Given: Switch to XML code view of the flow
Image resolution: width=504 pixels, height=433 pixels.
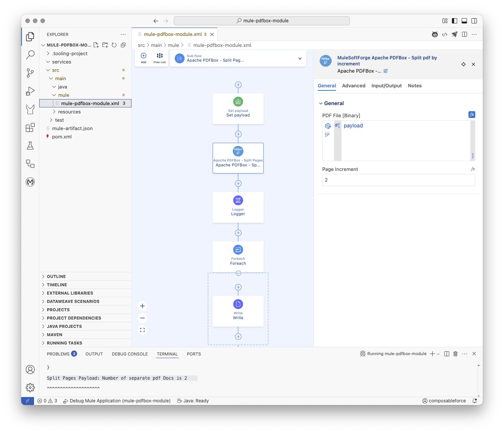Looking at the screenshot, I should [445, 34].
